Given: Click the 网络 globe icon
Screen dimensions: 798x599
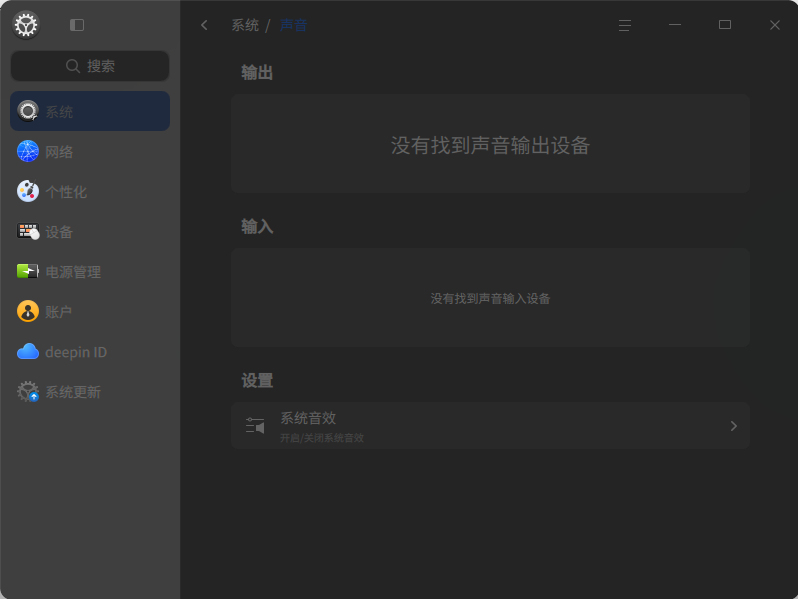Looking at the screenshot, I should point(28,151).
